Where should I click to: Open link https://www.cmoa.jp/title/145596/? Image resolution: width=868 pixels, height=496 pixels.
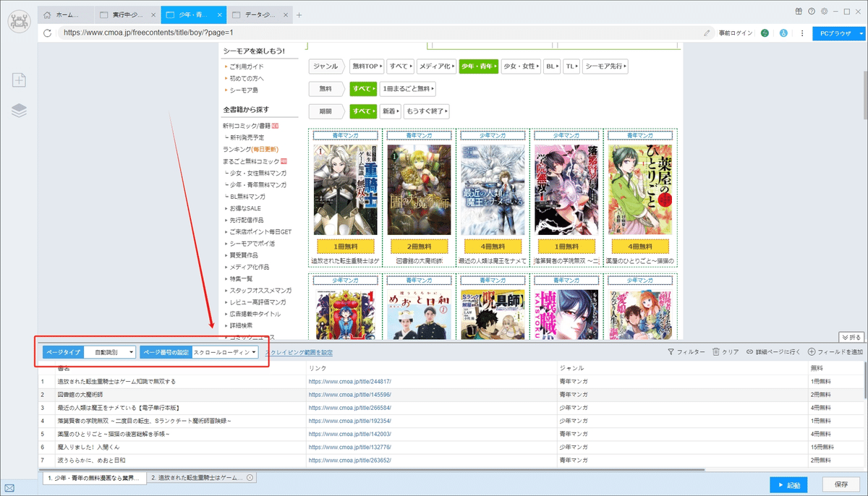349,395
